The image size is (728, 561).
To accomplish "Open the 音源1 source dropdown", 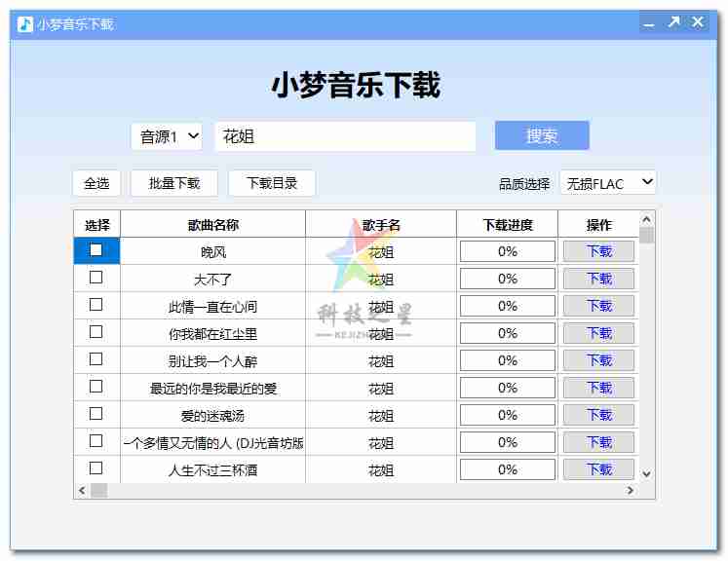I will tap(168, 136).
